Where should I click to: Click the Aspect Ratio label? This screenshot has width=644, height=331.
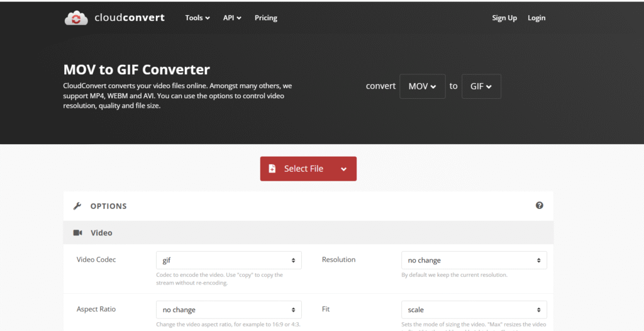(x=96, y=309)
